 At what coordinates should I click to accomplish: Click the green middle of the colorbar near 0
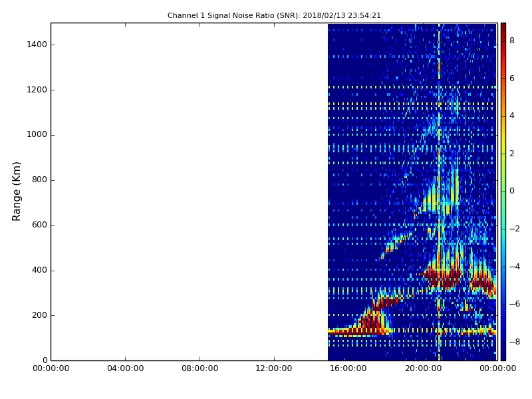click(x=503, y=191)
